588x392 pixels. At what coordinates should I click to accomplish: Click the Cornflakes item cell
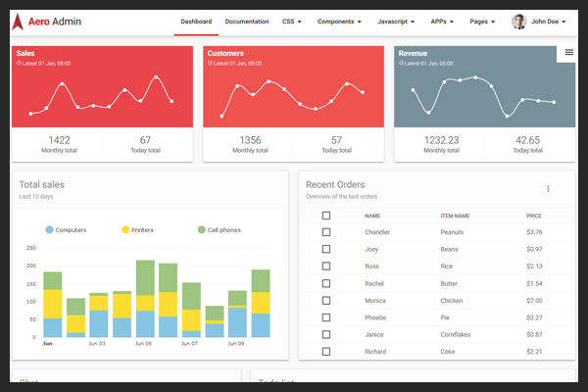pyautogui.click(x=456, y=334)
